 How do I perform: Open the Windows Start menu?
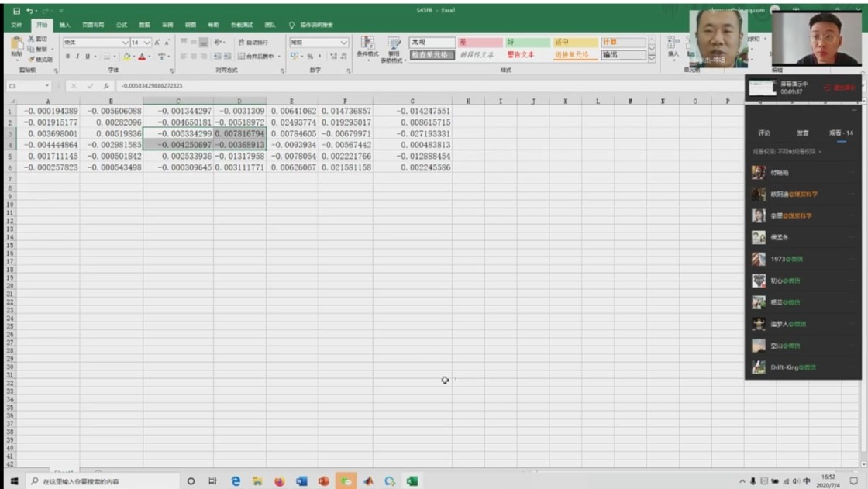click(x=15, y=480)
